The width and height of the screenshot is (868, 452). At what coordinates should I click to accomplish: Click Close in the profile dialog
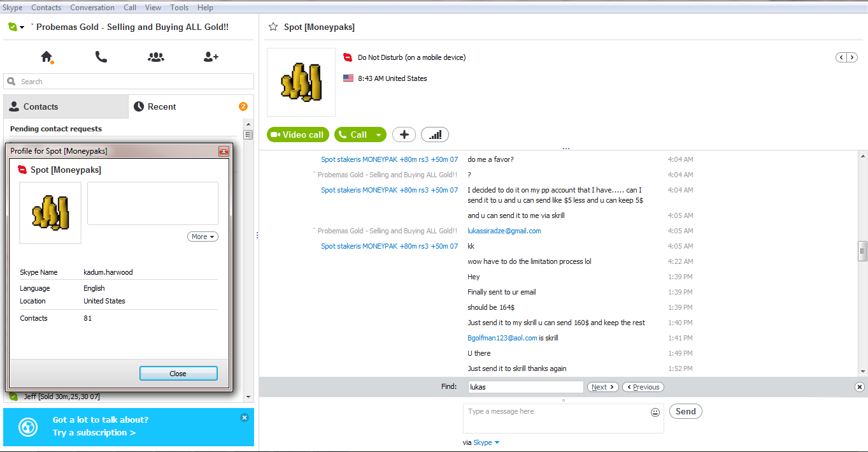pyautogui.click(x=178, y=374)
